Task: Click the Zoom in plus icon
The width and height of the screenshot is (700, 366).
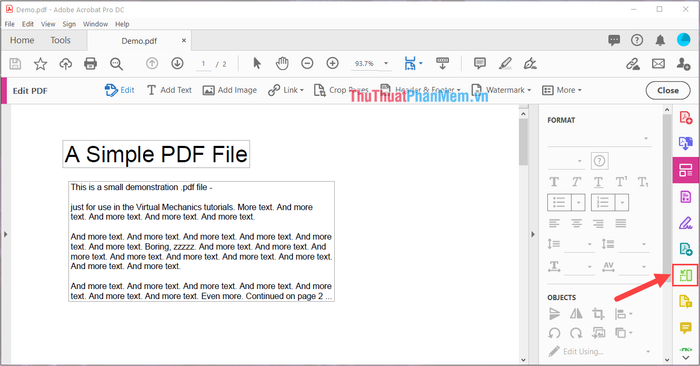Action: pos(332,63)
